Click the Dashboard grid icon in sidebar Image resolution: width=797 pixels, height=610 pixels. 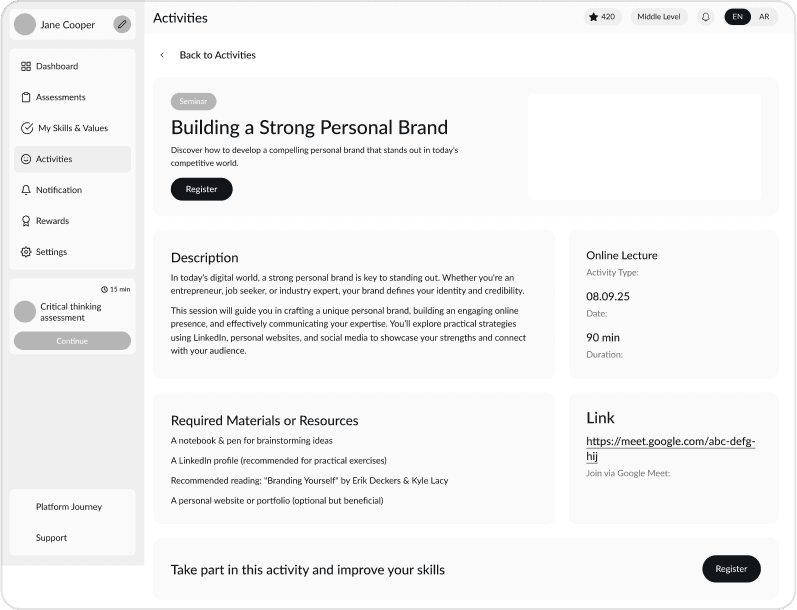tap(26, 66)
